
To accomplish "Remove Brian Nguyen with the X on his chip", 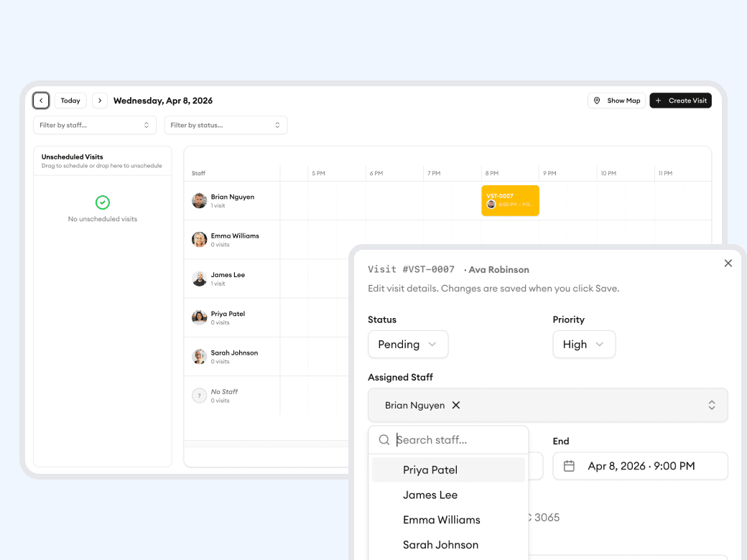I will tap(456, 405).
